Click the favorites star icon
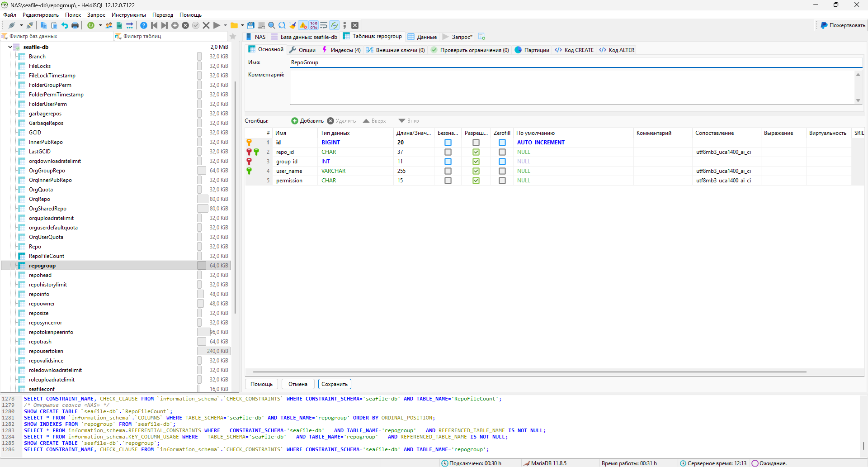Image resolution: width=868 pixels, height=467 pixels. click(x=233, y=36)
